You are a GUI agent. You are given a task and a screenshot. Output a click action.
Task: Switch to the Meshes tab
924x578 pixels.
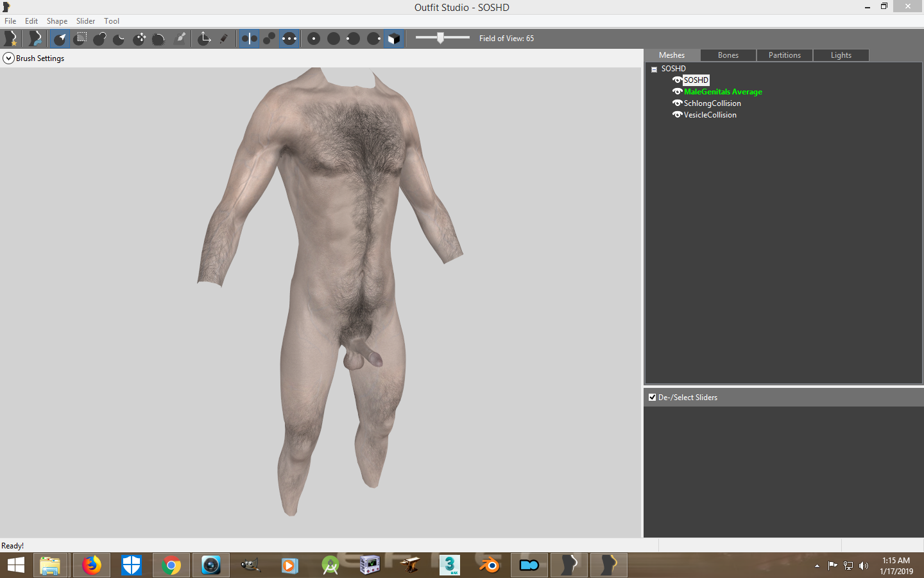672,55
